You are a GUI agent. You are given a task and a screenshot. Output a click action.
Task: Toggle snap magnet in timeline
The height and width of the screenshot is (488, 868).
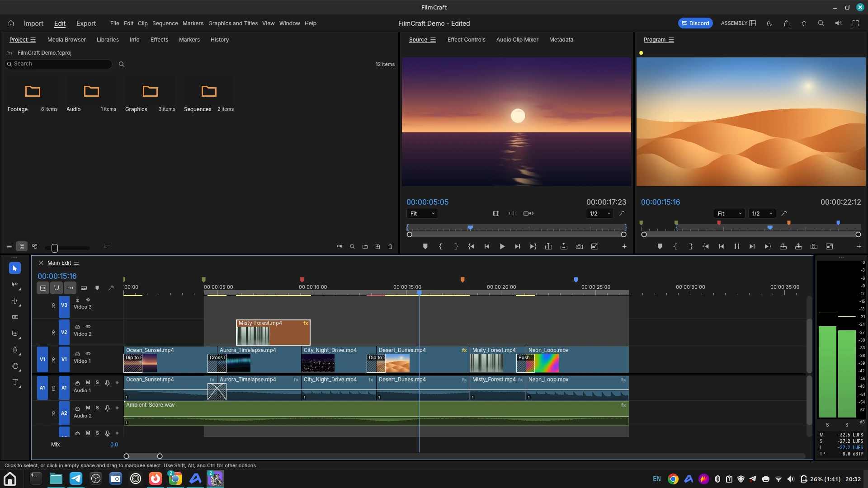(57, 288)
